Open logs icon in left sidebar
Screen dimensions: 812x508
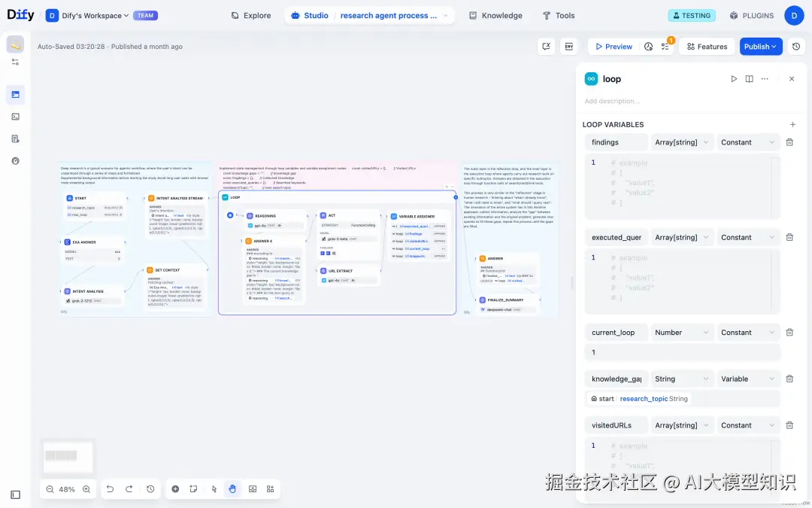(x=16, y=138)
